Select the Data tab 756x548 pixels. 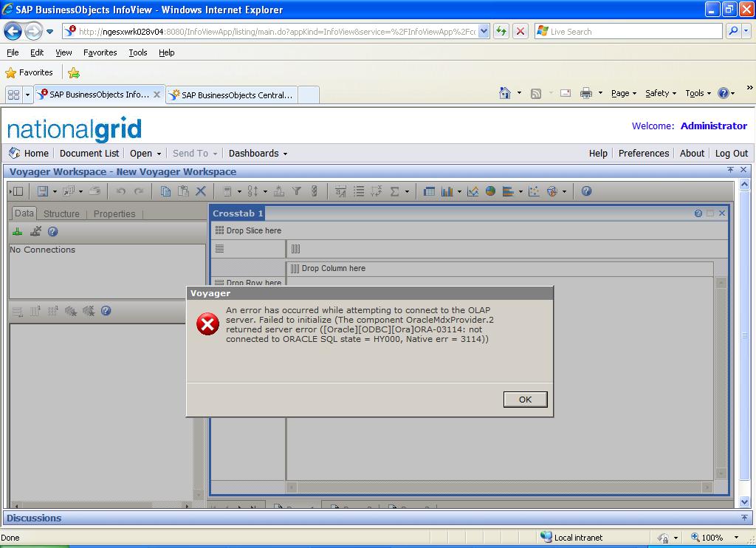(x=24, y=213)
